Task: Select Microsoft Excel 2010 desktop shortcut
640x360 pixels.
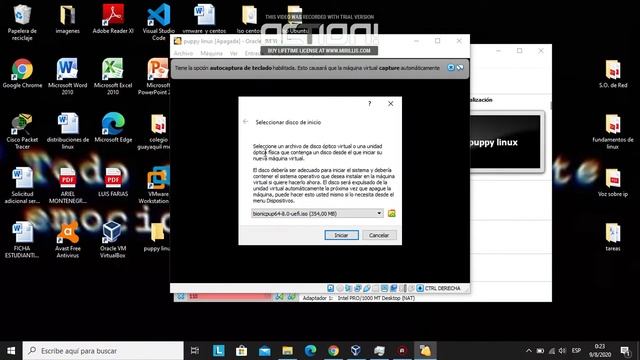Action: (113, 77)
